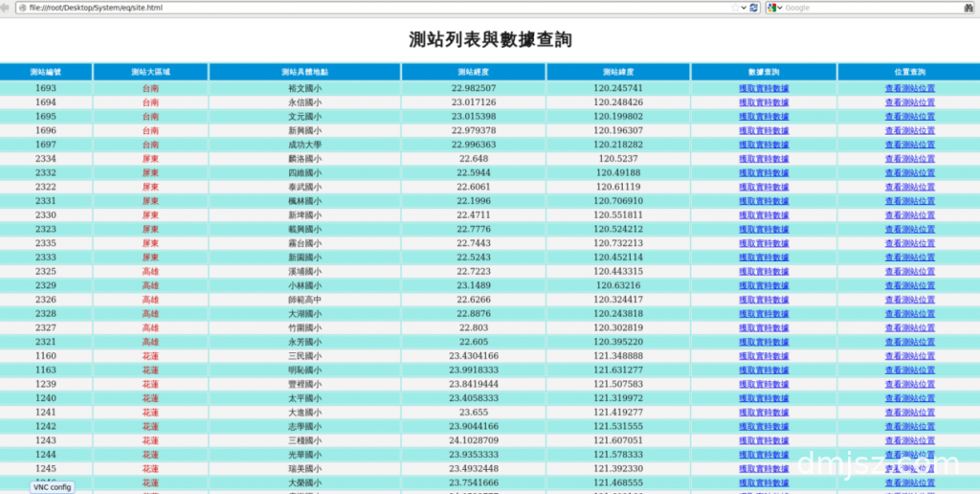
Task: Click the bookmark star in address bar
Action: (x=734, y=8)
